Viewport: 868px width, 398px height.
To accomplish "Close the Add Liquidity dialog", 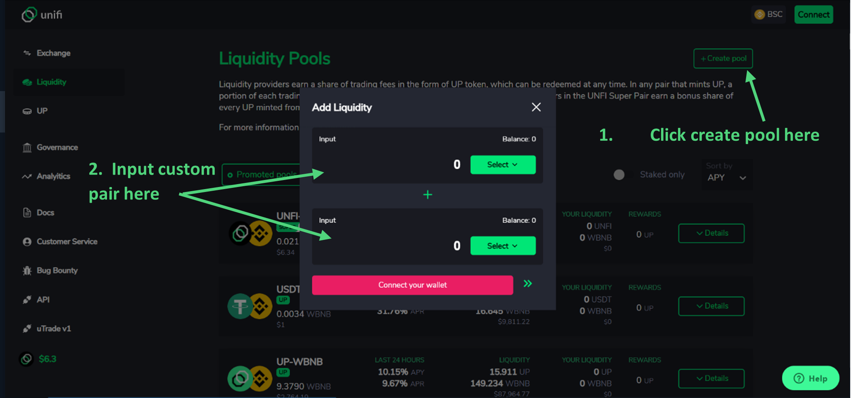I will pos(536,107).
